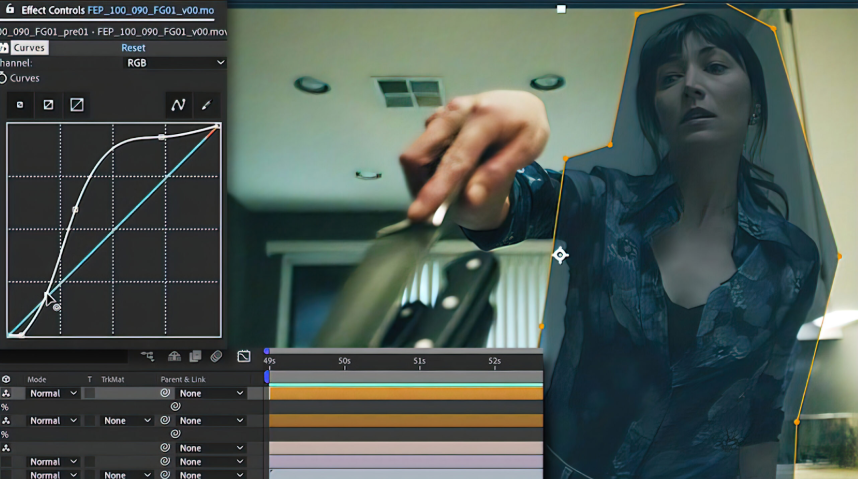Reset the Curves effect
The height and width of the screenshot is (479, 858).
[133, 48]
